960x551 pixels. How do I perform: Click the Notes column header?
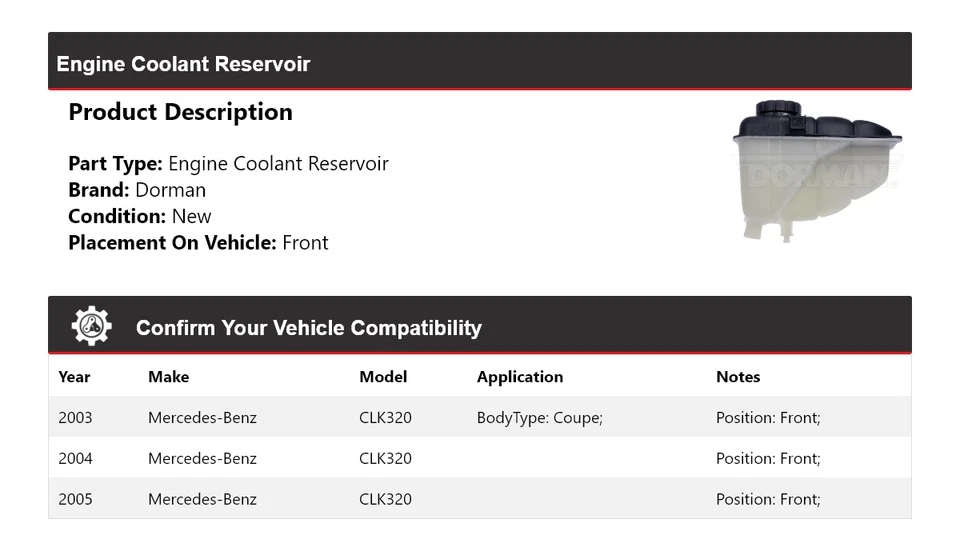(738, 377)
